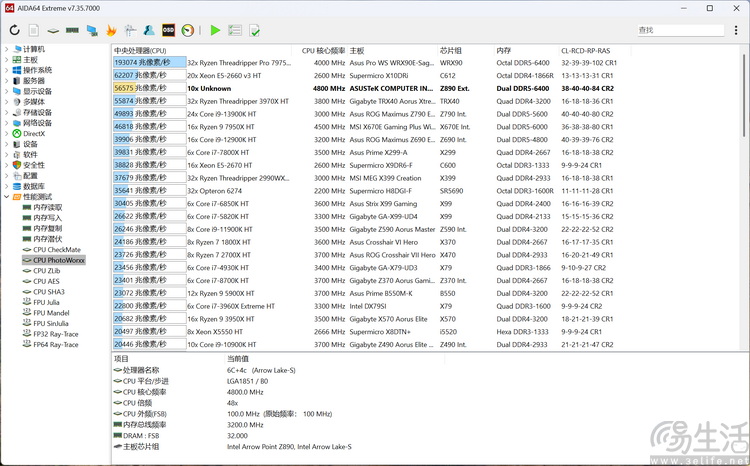750x466 pixels.
Task: Open the 内存潜伏 benchmark
Action: click(x=47, y=239)
